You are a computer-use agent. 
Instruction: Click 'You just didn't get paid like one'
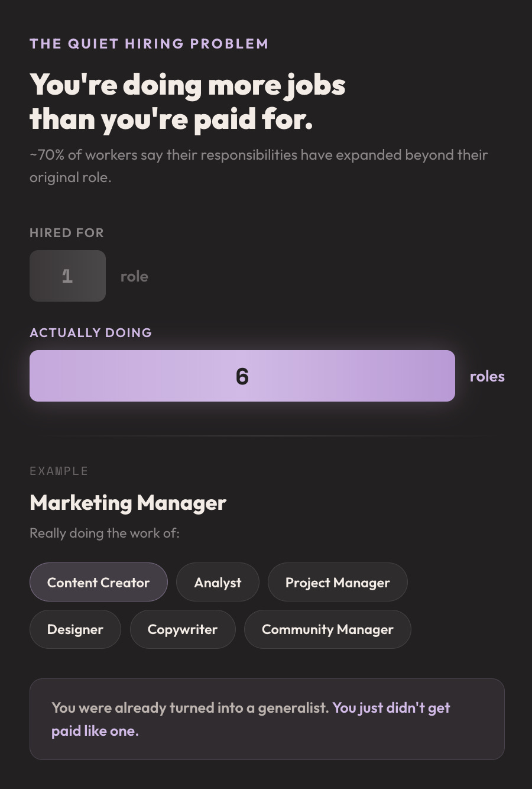point(251,719)
